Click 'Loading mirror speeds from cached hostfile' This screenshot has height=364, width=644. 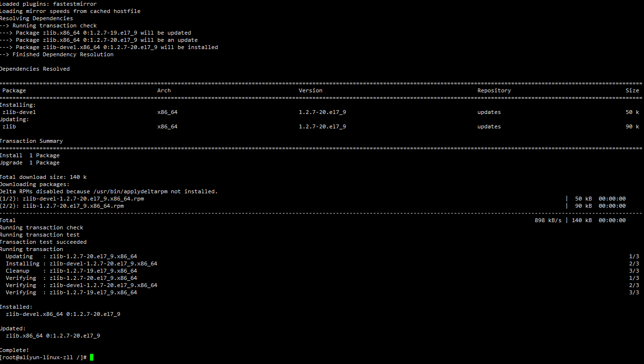(x=70, y=11)
